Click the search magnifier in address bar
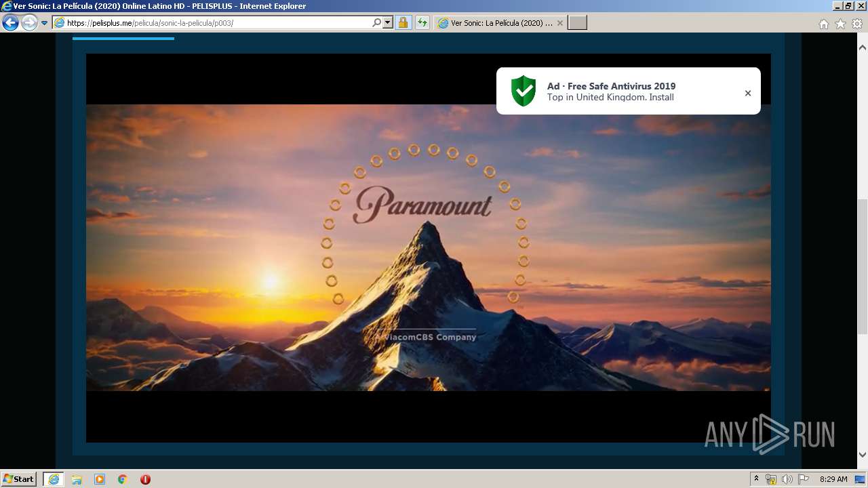This screenshot has height=488, width=868. [377, 23]
